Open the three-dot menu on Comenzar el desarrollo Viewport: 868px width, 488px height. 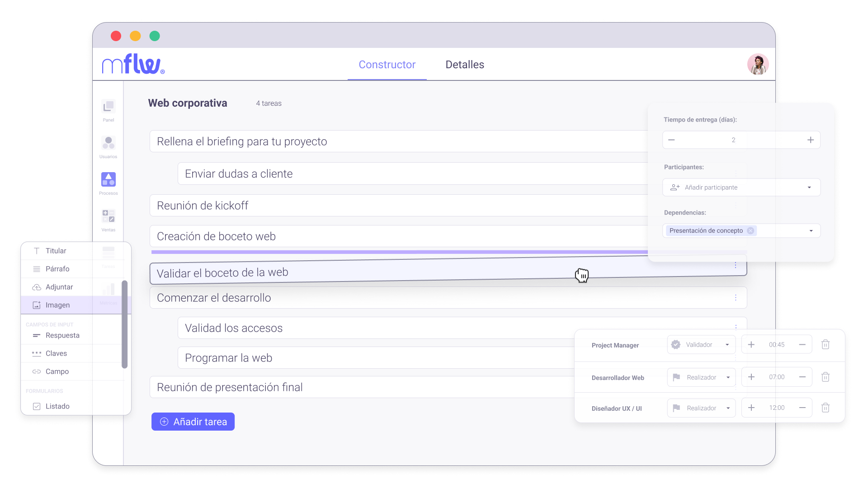pos(736,297)
